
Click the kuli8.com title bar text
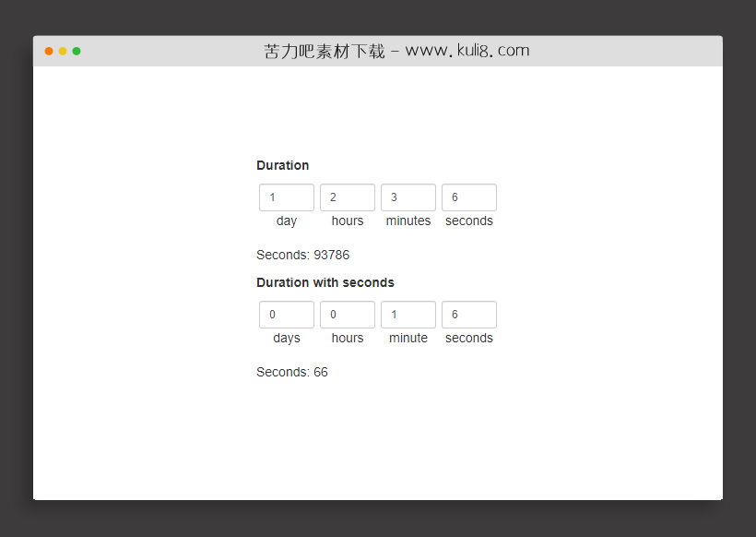coord(396,52)
